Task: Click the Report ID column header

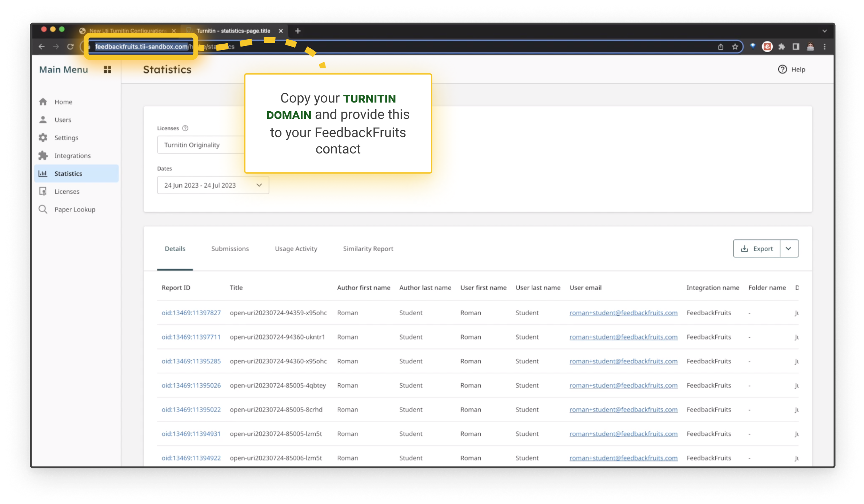Action: [x=176, y=288]
